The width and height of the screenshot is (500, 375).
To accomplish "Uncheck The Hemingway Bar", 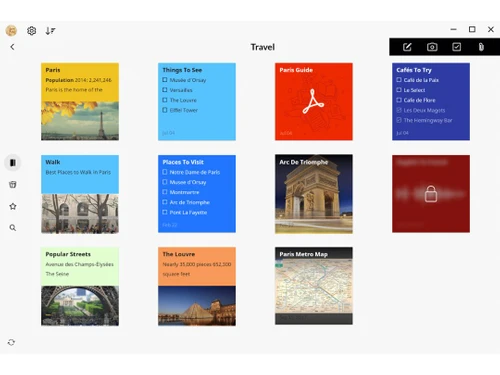I will pyautogui.click(x=399, y=120).
